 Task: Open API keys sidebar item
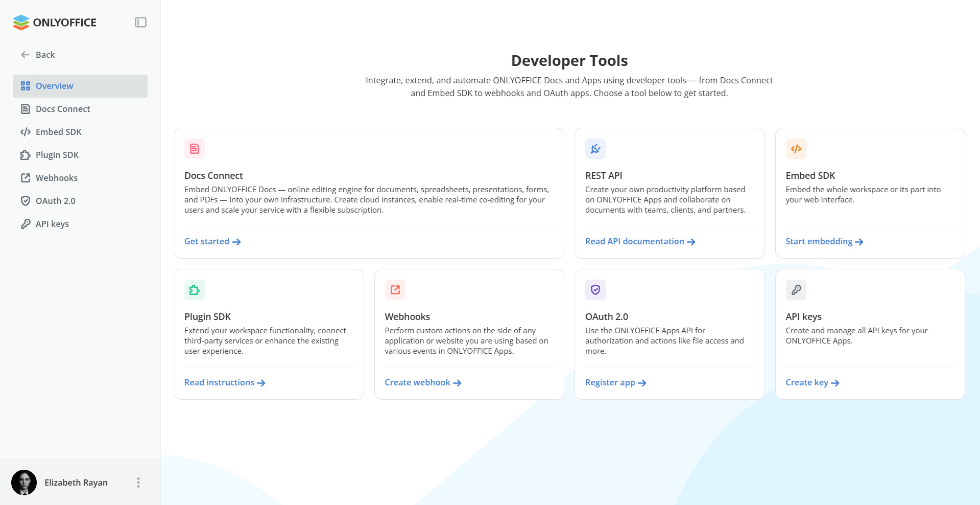pyautogui.click(x=80, y=224)
